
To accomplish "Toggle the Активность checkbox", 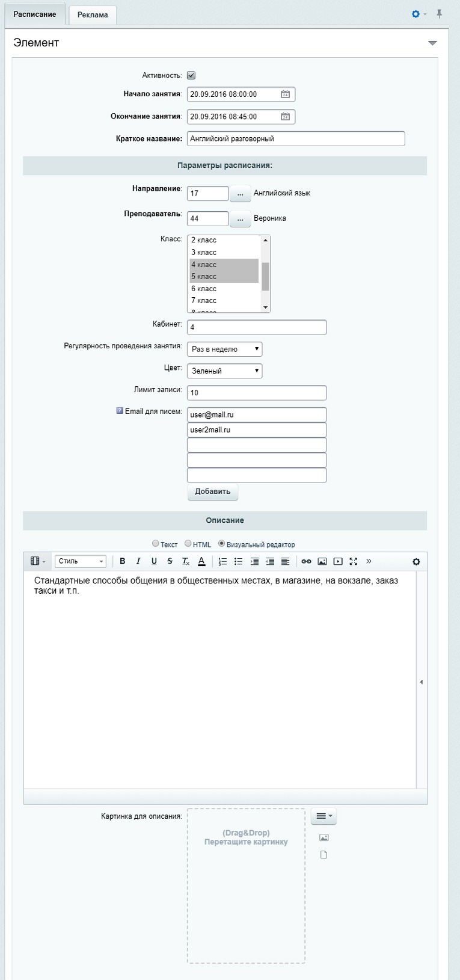I will pyautogui.click(x=191, y=75).
